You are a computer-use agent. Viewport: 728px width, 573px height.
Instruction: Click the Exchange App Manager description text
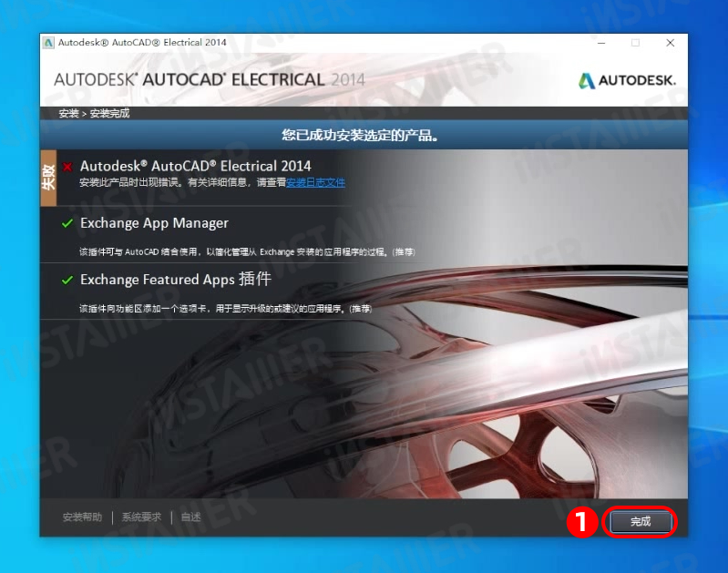(x=247, y=251)
